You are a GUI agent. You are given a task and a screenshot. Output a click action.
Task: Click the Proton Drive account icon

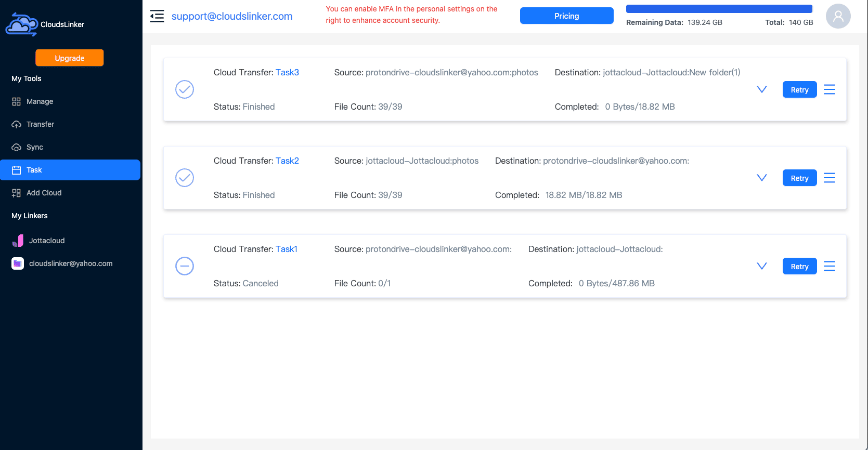pyautogui.click(x=18, y=263)
